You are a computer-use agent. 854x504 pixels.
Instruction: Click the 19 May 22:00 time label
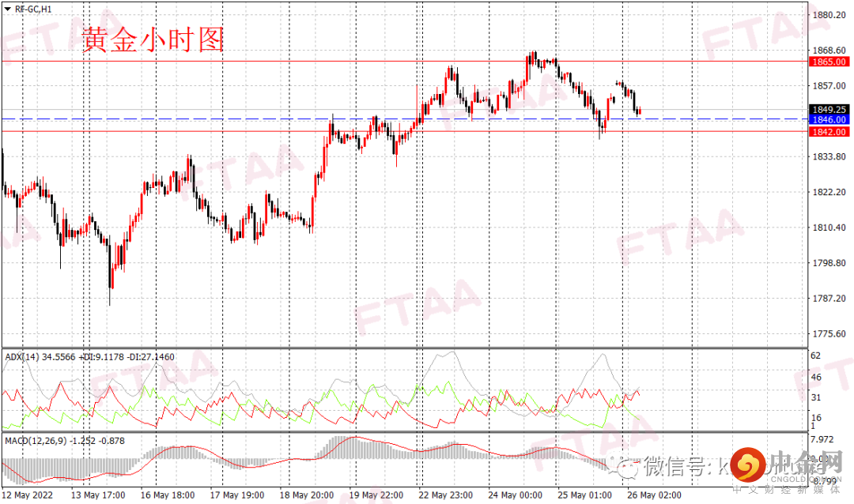[376, 495]
